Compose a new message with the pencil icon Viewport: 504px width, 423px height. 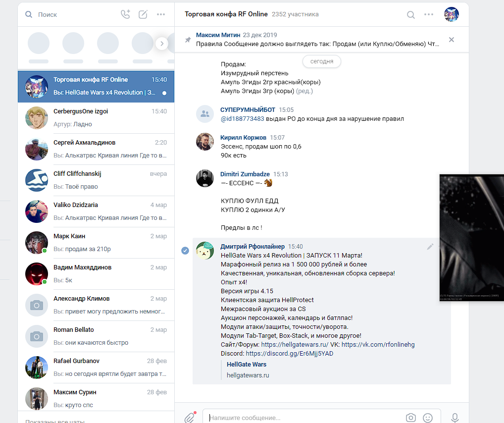click(143, 14)
